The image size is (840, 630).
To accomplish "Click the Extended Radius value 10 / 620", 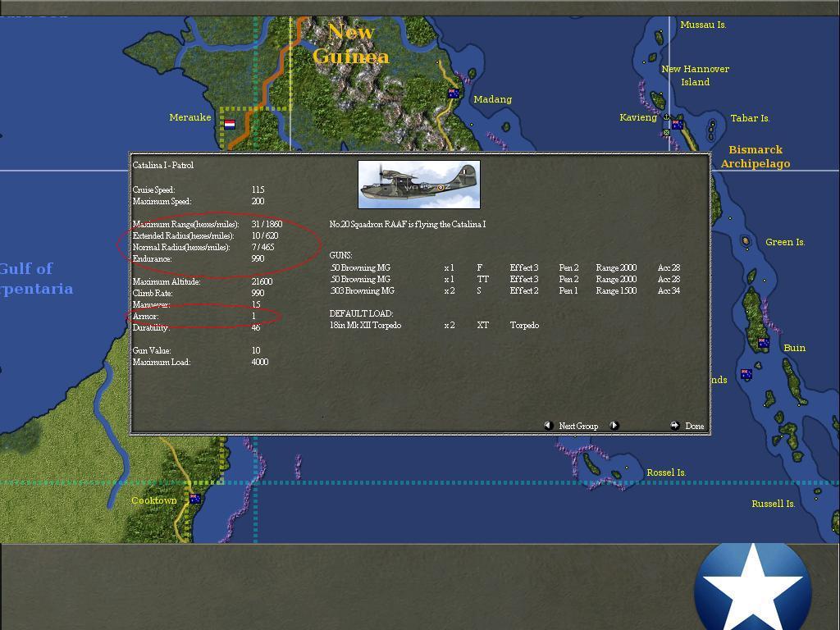I will click(265, 235).
